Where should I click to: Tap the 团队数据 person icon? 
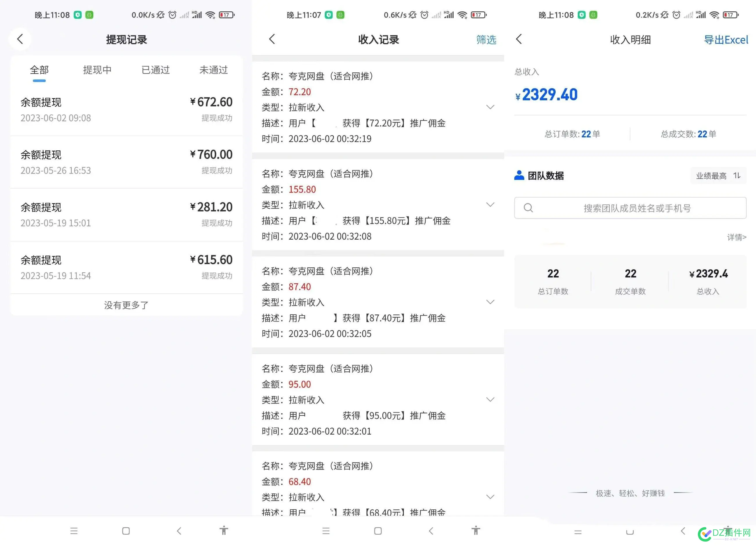coord(519,175)
